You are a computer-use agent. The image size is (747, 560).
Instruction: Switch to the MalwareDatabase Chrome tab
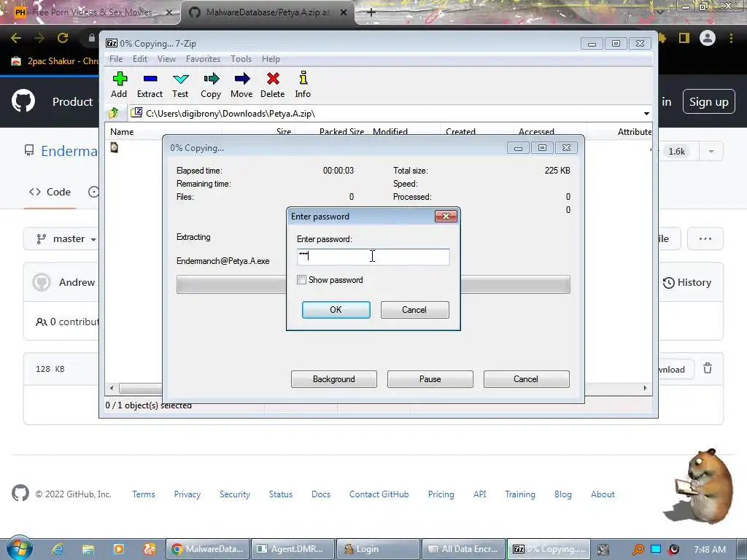pyautogui.click(x=268, y=12)
